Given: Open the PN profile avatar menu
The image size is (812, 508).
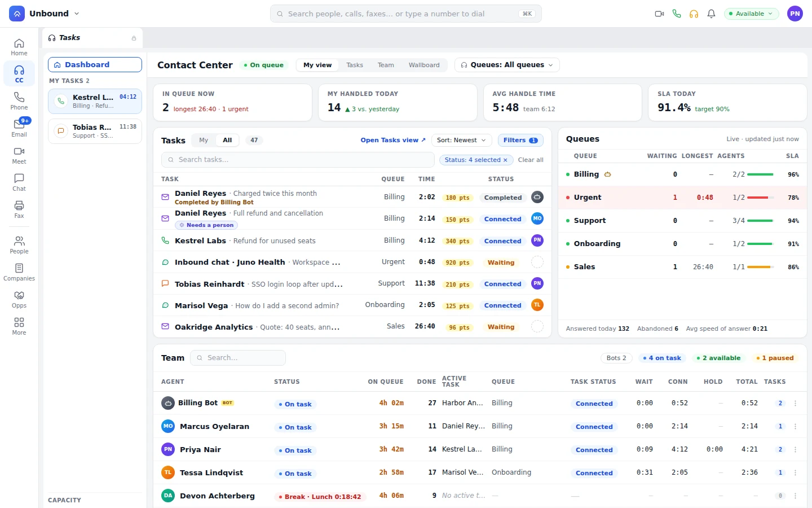Looking at the screenshot, I should [x=795, y=14].
